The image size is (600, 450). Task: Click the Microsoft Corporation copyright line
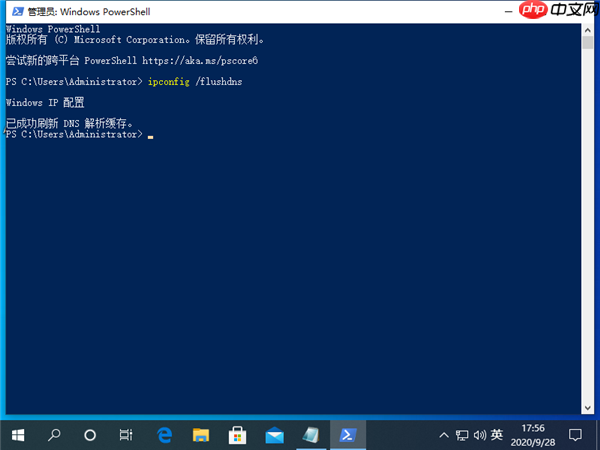tap(135, 39)
